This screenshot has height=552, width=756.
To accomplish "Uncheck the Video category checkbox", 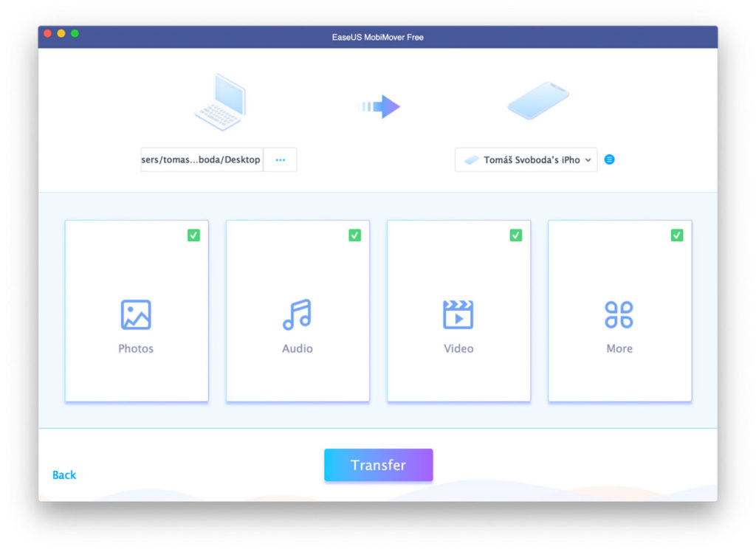I will (516, 235).
